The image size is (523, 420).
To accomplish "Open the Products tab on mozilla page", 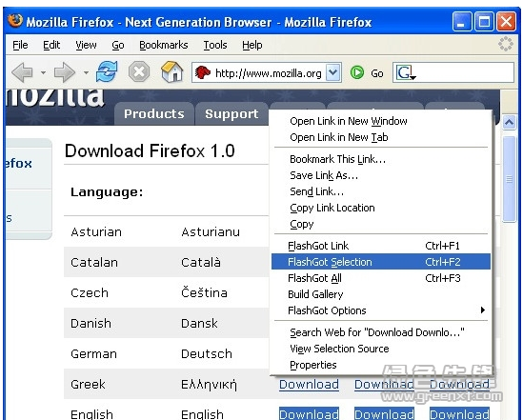I will point(153,113).
